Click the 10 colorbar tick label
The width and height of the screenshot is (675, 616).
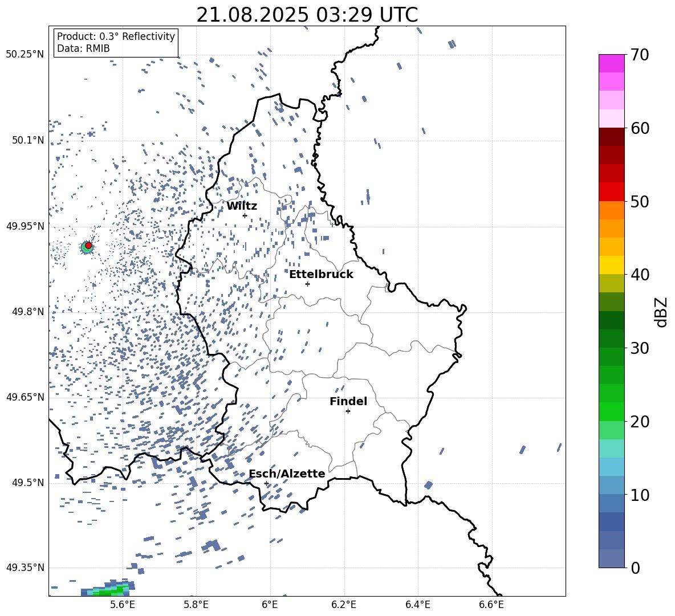coord(640,495)
